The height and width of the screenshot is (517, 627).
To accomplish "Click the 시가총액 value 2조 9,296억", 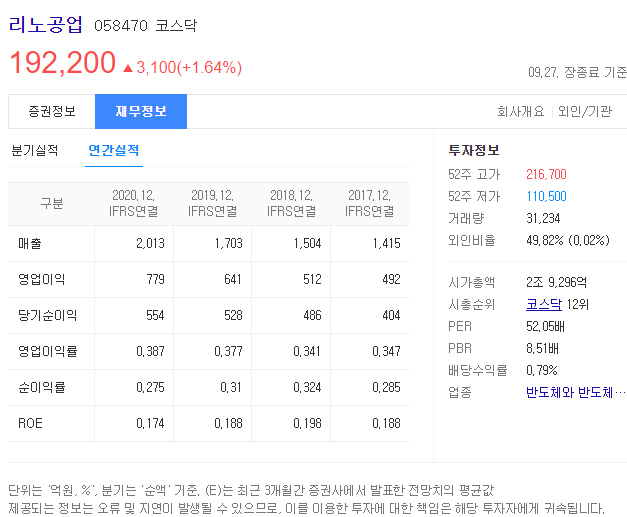I will pos(557,283).
